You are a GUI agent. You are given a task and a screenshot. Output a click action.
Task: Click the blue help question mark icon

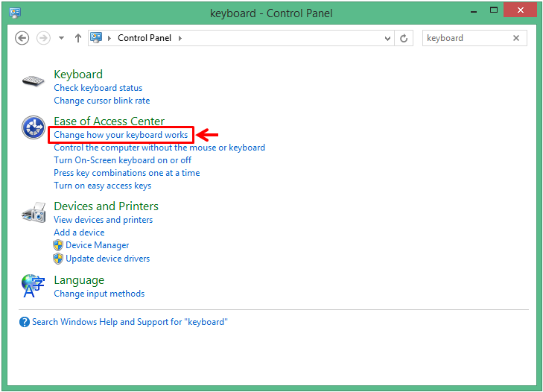pos(25,322)
